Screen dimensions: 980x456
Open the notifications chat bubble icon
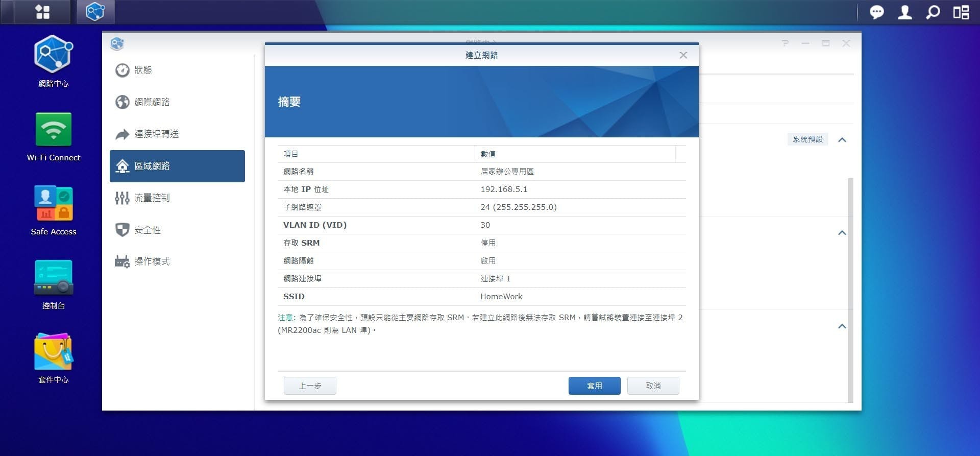point(877,12)
